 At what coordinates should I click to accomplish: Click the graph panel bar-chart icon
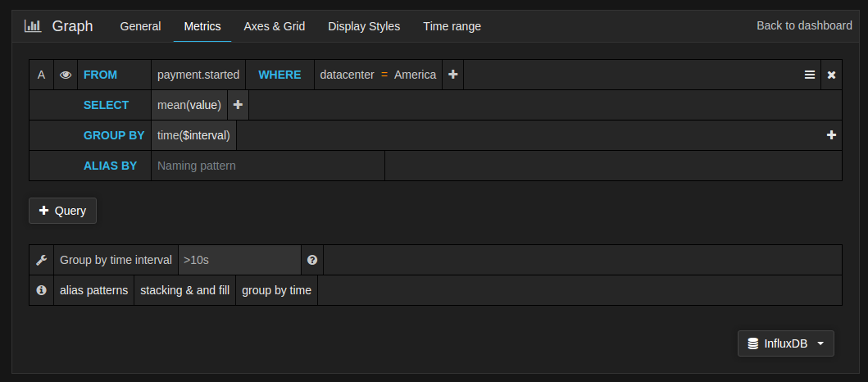click(33, 26)
